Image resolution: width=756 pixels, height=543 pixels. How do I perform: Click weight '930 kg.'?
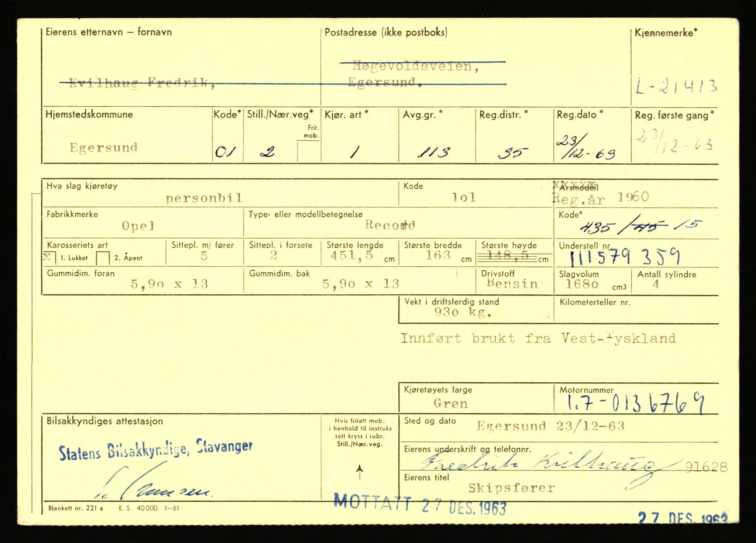coord(463,313)
